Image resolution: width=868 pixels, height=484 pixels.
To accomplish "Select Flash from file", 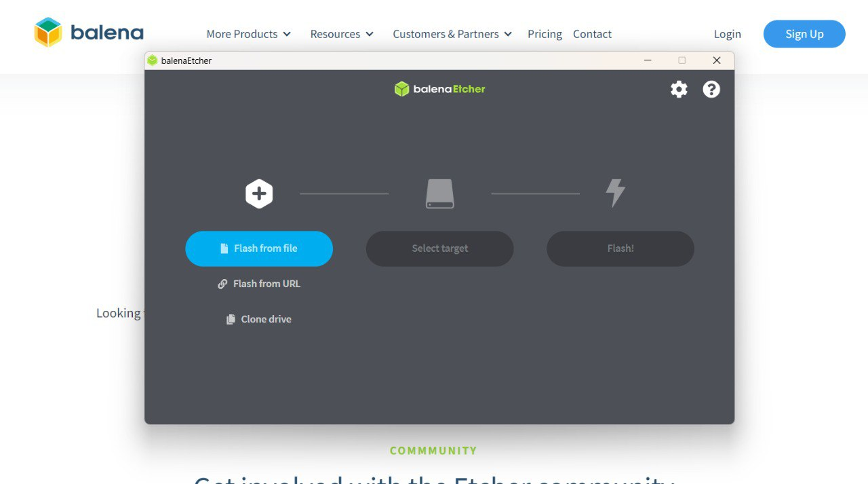I will click(x=259, y=248).
